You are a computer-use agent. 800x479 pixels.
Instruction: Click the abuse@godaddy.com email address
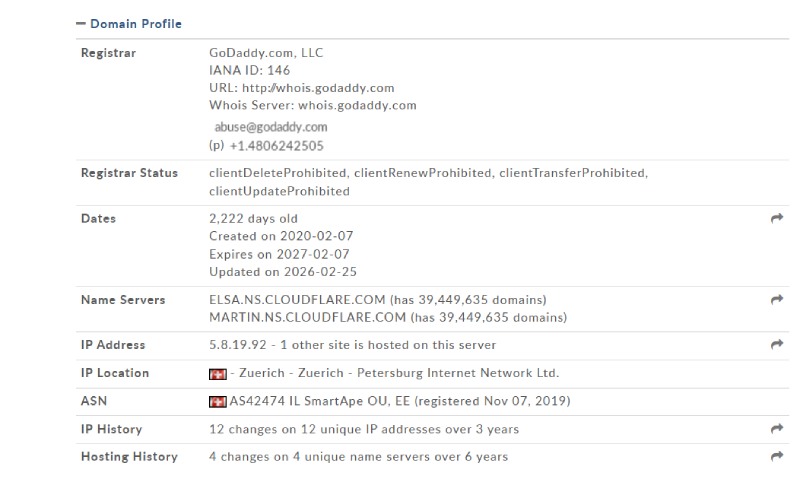tap(271, 127)
